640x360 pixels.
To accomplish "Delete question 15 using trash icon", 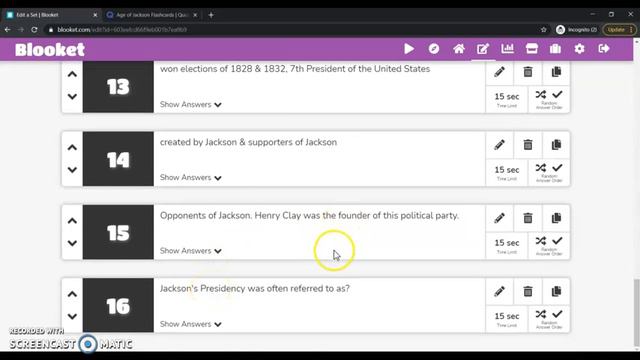I will pyautogui.click(x=528, y=218).
